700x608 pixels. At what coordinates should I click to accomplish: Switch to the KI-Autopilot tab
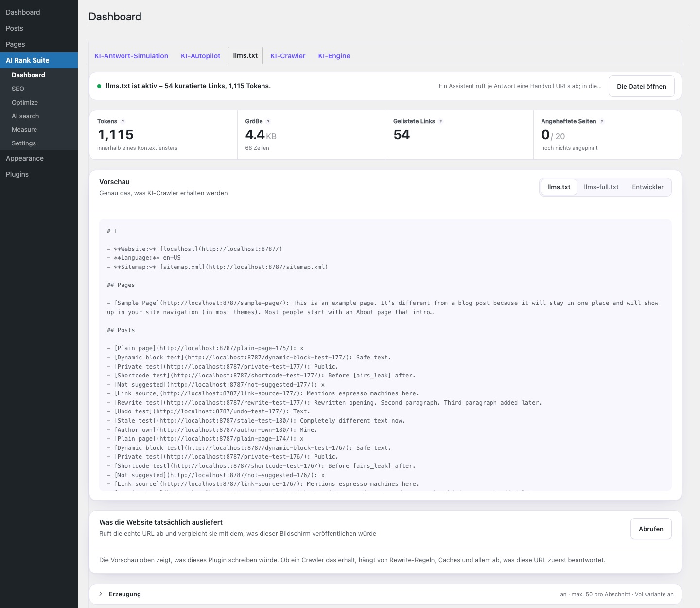[201, 56]
